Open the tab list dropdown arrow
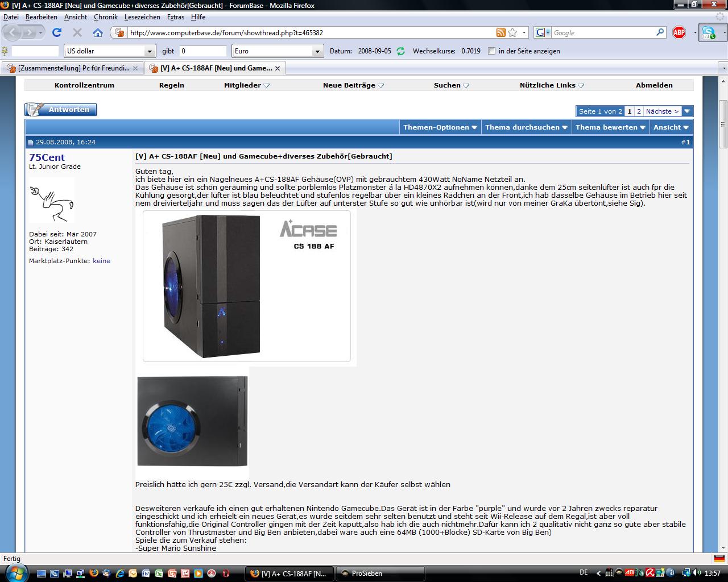This screenshot has height=582, width=728. [x=723, y=68]
